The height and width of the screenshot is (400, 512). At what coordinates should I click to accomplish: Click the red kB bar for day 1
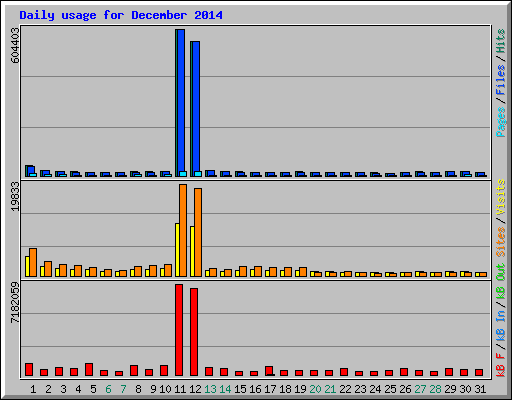pos(29,369)
